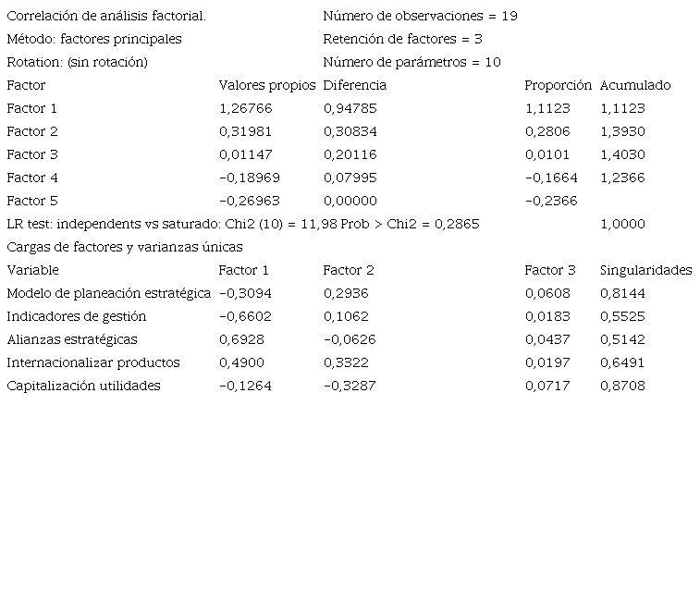This screenshot has height=589, width=700.
Task: Click the 'Número de observaciones = 19' text
Action: 420,17
